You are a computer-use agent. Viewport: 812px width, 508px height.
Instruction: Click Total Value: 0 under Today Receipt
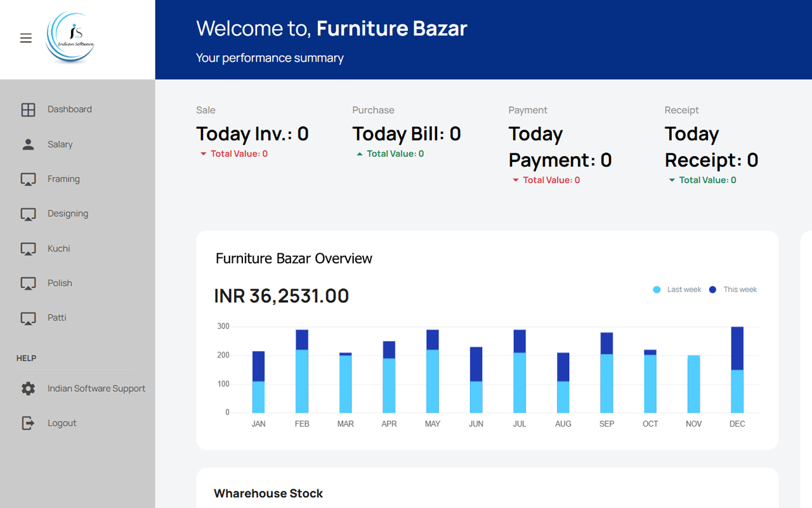tap(707, 180)
